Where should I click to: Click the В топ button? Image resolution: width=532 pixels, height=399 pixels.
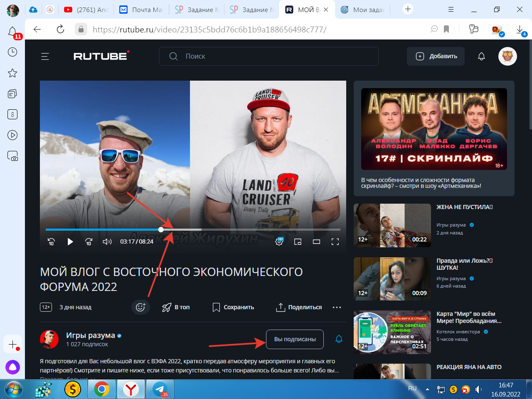pyautogui.click(x=176, y=307)
